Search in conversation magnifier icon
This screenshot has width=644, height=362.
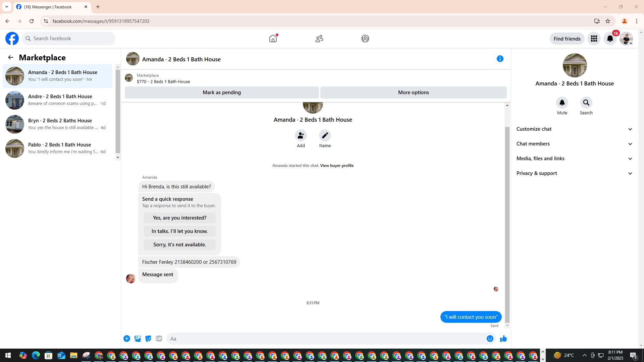(x=586, y=103)
